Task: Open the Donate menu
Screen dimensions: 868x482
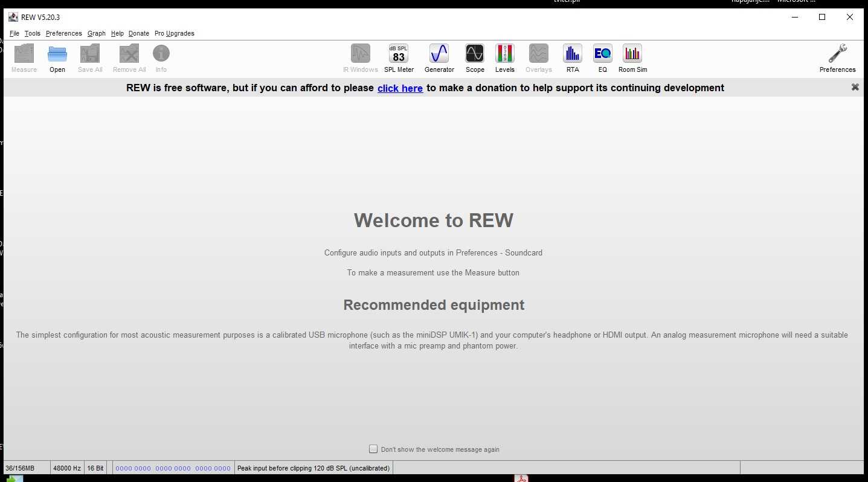Action: tap(139, 33)
